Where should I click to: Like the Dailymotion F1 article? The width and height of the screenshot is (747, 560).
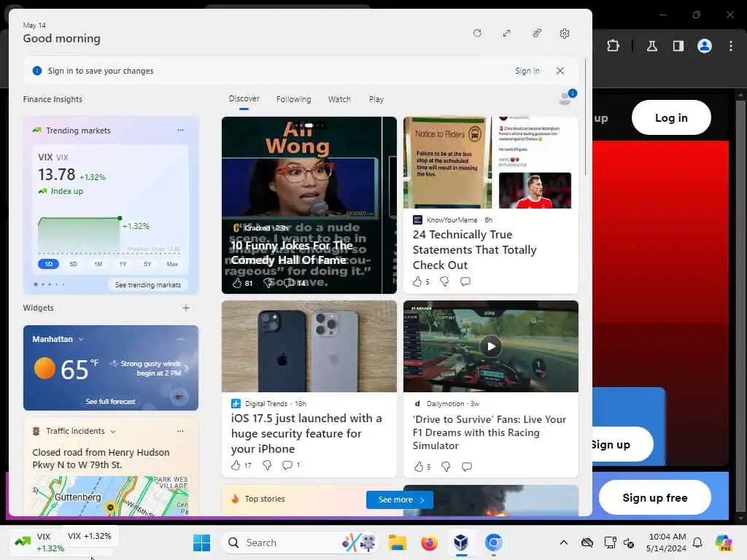(418, 467)
